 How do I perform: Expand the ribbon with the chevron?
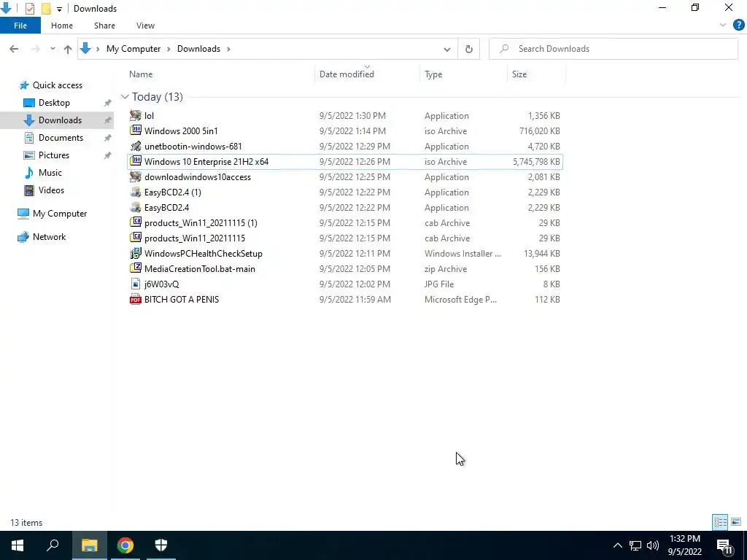coord(723,26)
